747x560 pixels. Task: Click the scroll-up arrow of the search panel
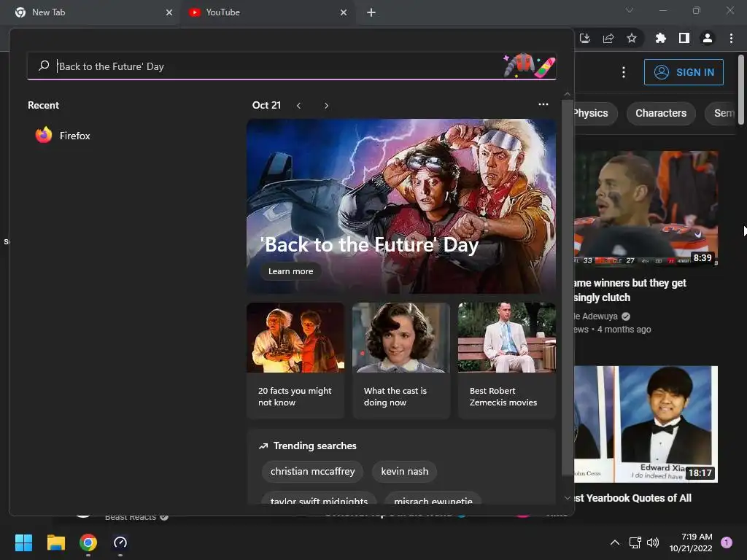tap(567, 94)
